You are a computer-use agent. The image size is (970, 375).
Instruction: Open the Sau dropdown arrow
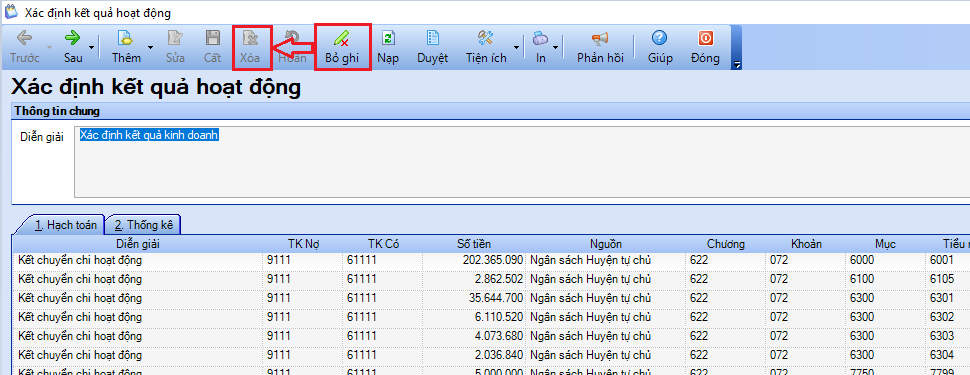[x=92, y=47]
